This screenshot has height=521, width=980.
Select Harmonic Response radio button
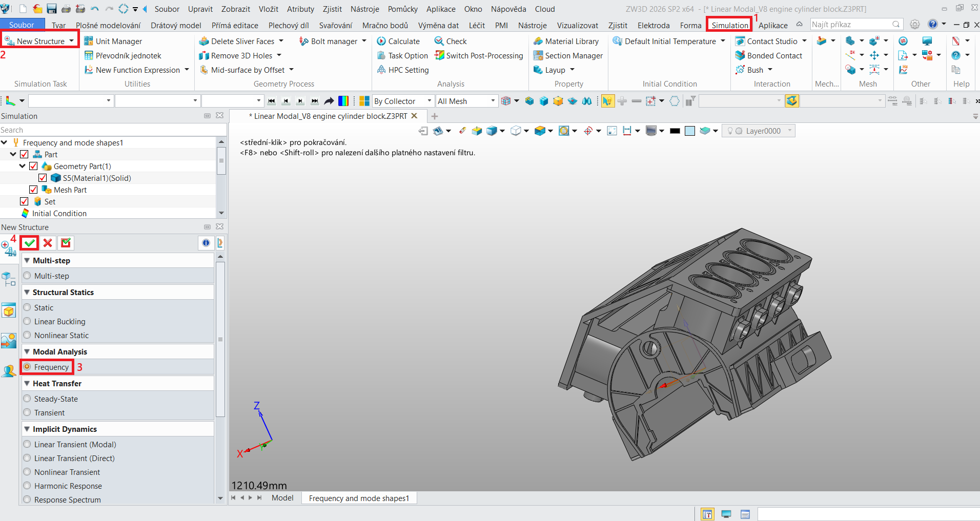[x=27, y=486]
